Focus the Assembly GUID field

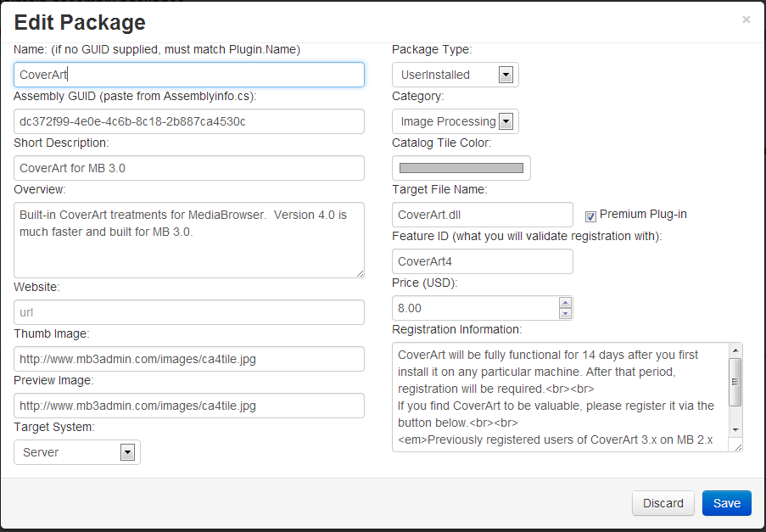tap(189, 121)
